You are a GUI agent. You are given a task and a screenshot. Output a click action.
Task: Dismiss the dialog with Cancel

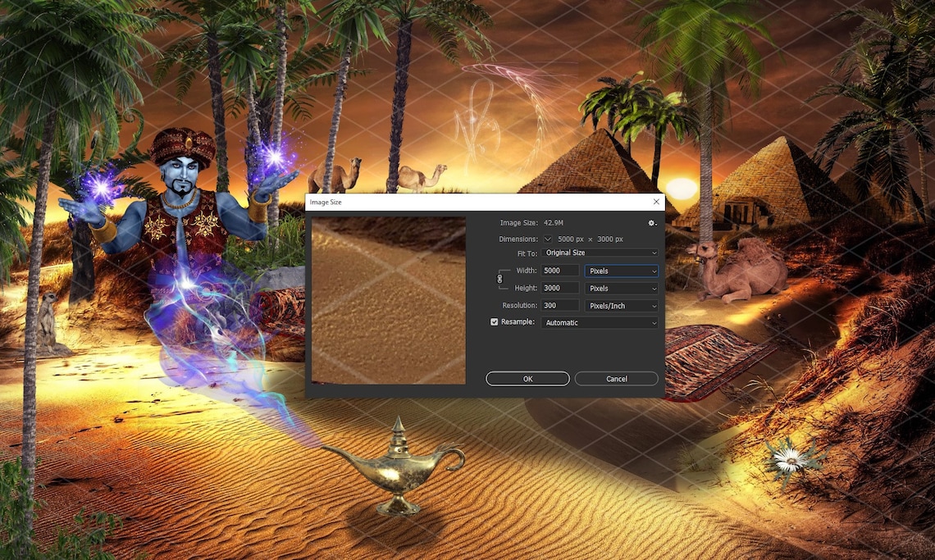coord(616,378)
